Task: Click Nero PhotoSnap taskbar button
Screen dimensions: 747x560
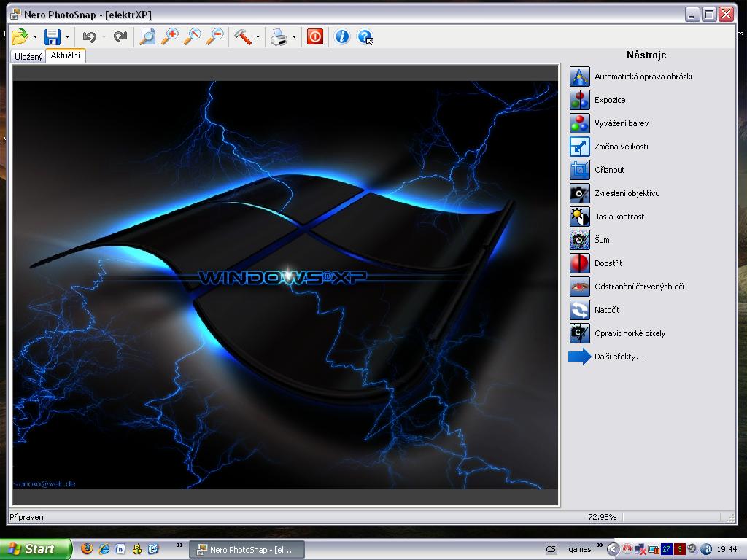Action: coord(247,550)
